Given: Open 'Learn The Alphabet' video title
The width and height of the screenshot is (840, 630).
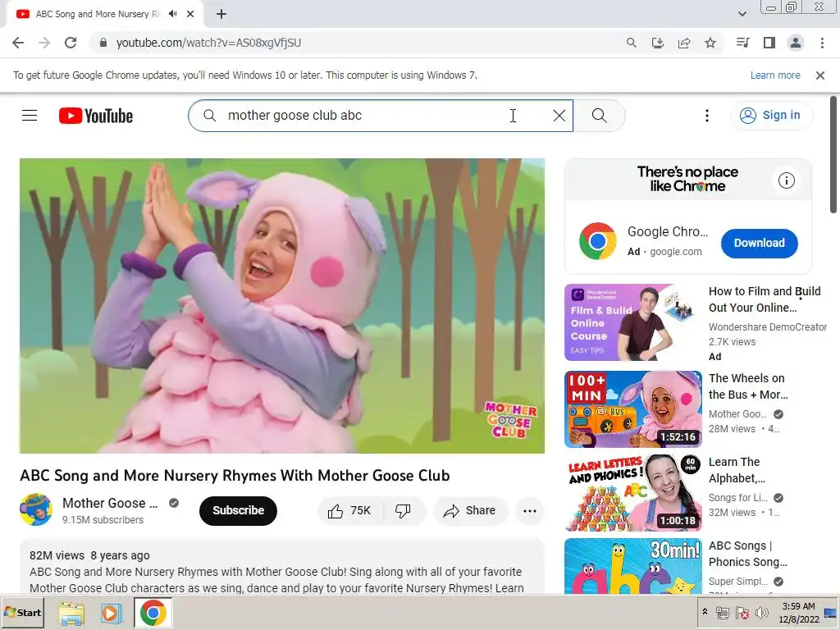Looking at the screenshot, I should coord(737,470).
